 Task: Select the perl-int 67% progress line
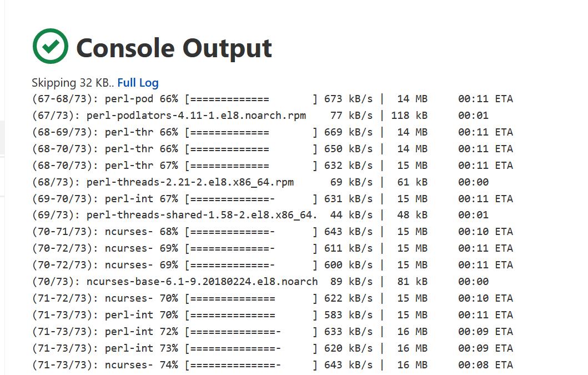273,198
